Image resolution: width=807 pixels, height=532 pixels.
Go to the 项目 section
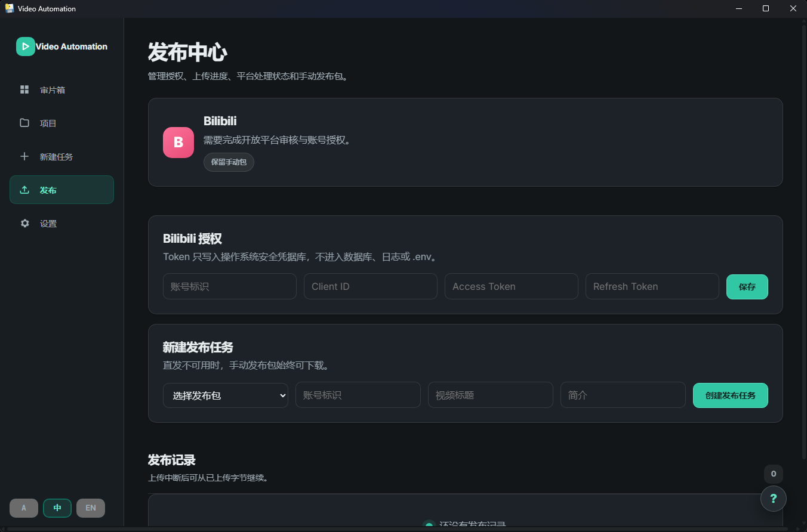coord(61,123)
